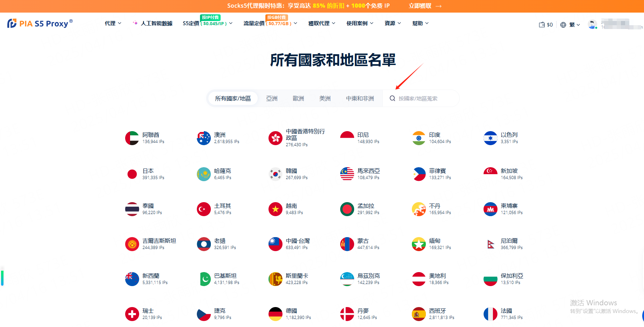Click the search magnifier icon
This screenshot has width=644, height=327.
392,99
